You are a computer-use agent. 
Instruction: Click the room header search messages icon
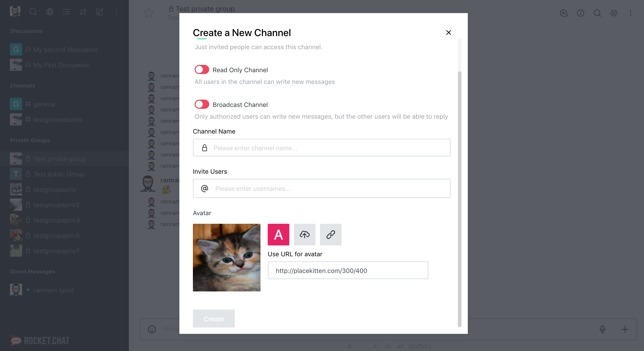(x=597, y=13)
